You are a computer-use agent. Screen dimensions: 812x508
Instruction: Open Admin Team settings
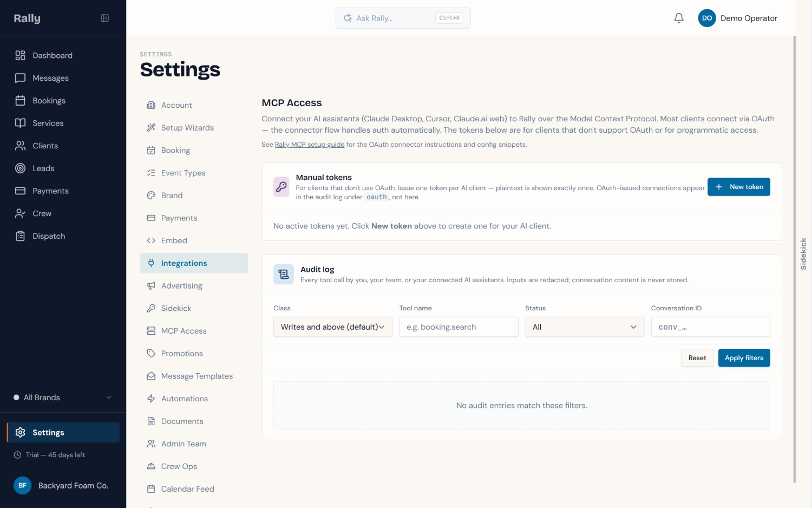pyautogui.click(x=194, y=444)
